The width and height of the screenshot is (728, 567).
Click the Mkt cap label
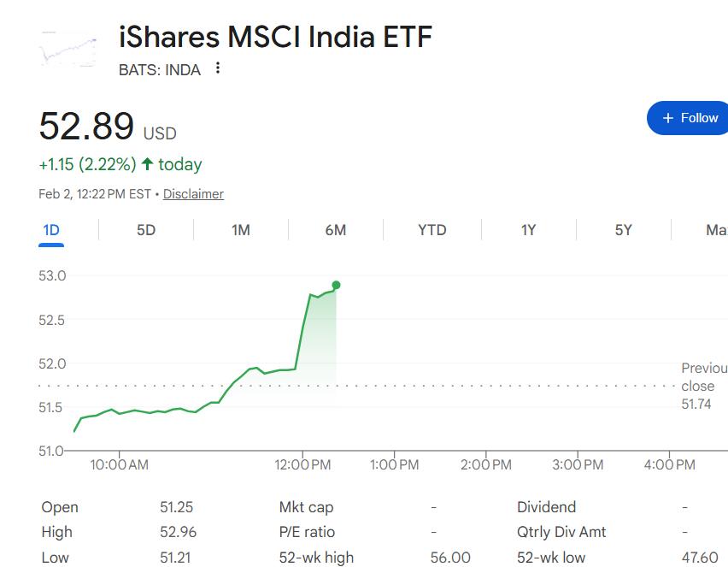[308, 507]
